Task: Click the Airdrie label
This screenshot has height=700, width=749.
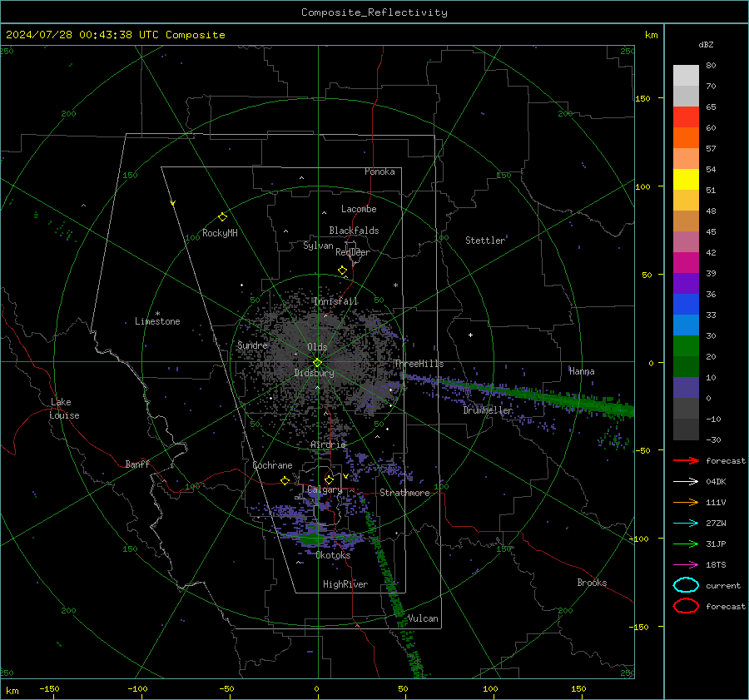Action: 328,444
